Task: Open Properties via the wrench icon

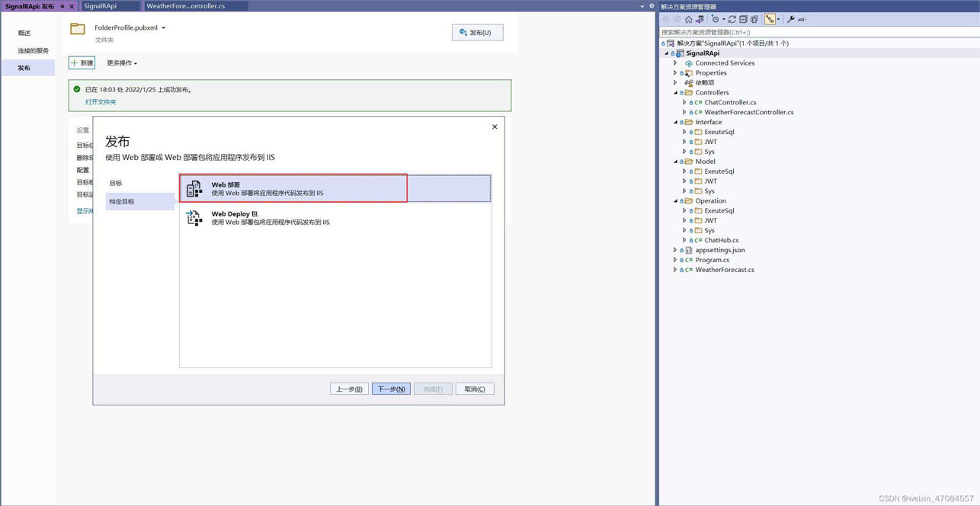Action: click(x=790, y=19)
